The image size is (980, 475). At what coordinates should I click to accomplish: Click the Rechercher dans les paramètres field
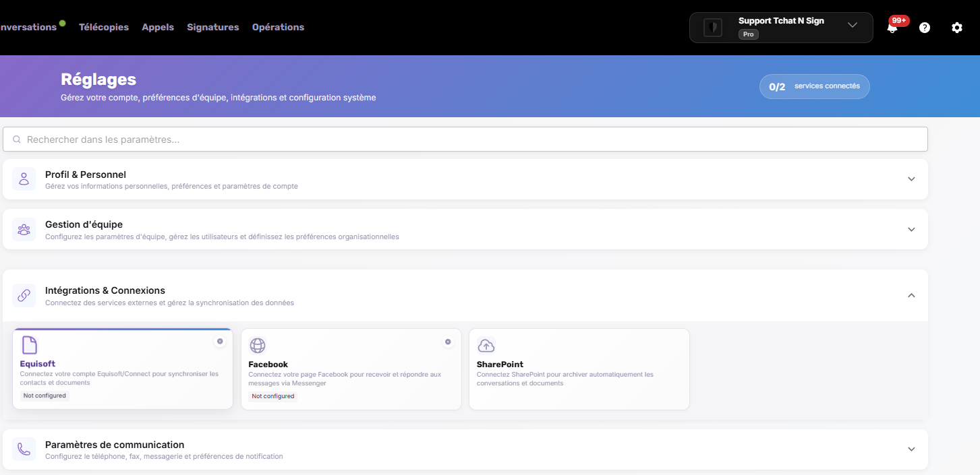465,139
